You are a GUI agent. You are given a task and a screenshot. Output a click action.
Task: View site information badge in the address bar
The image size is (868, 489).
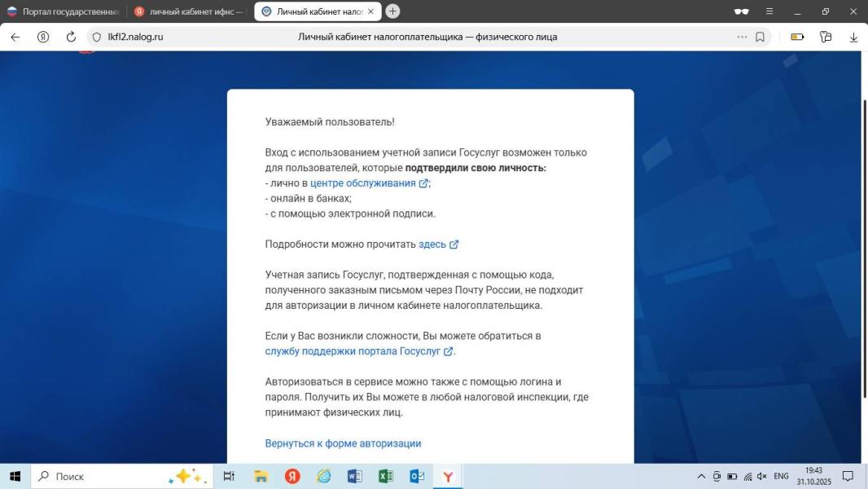point(96,36)
